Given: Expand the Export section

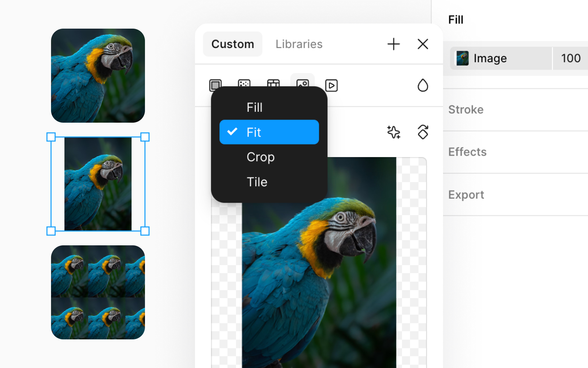Looking at the screenshot, I should click(x=466, y=195).
